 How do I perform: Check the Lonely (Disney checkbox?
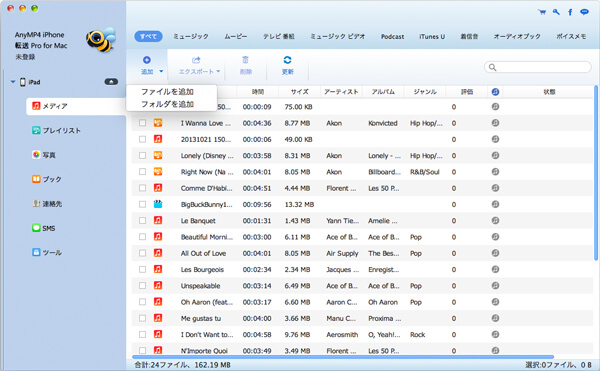tap(142, 155)
